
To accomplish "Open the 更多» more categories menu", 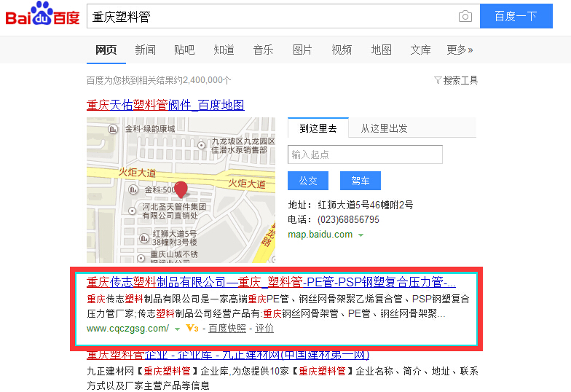I will [x=460, y=50].
